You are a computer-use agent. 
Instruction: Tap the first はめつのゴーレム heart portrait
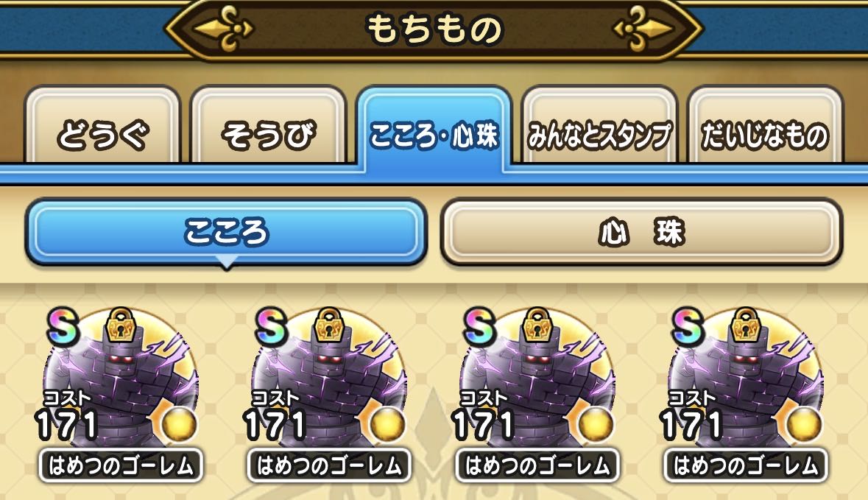[121, 381]
